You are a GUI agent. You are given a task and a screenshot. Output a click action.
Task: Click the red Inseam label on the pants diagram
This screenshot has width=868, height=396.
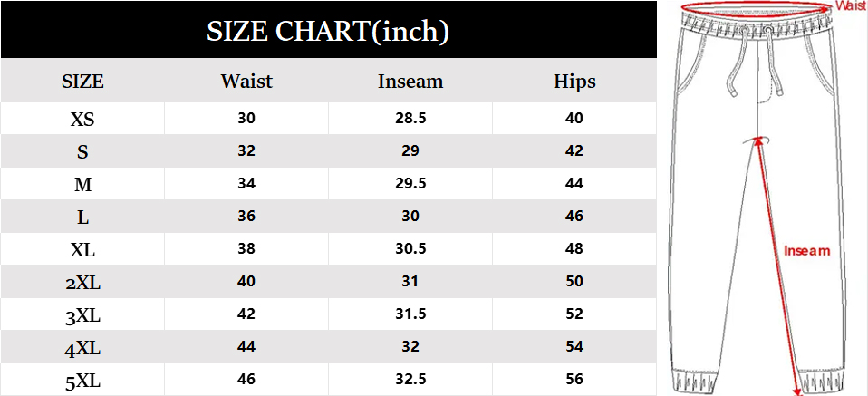pos(806,251)
